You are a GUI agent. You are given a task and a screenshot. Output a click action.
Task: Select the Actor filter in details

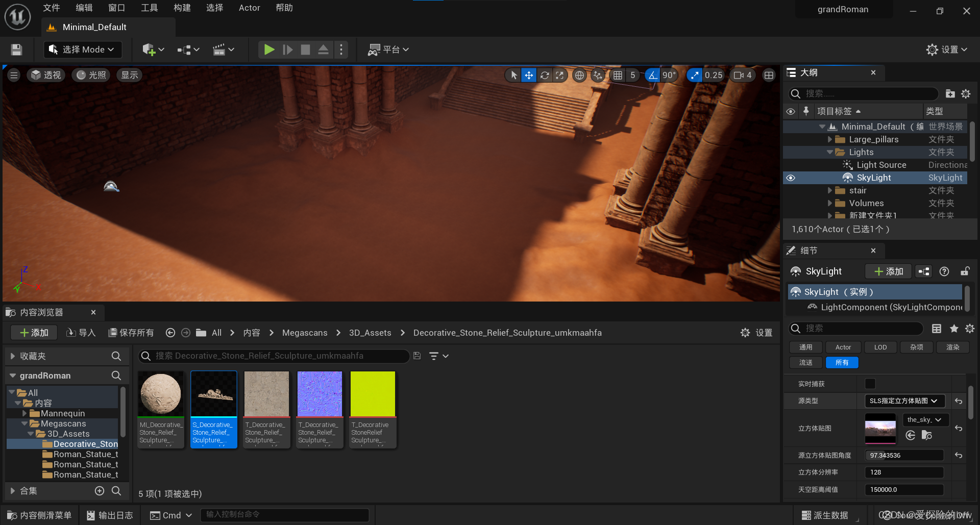843,347
